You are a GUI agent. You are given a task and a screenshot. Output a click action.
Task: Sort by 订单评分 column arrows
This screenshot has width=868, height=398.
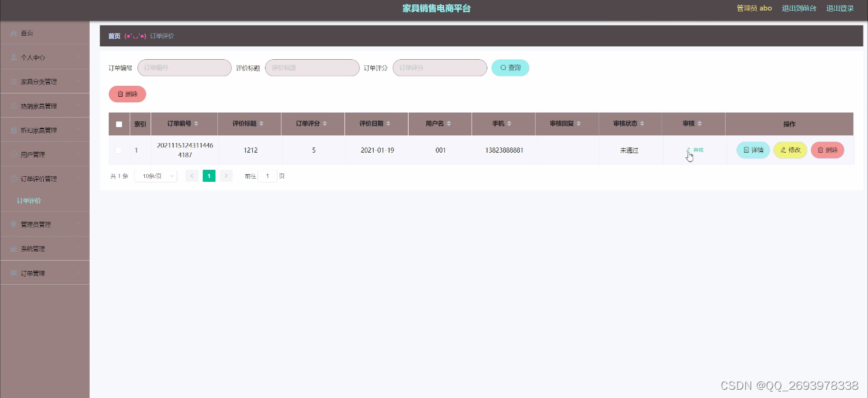click(x=325, y=124)
